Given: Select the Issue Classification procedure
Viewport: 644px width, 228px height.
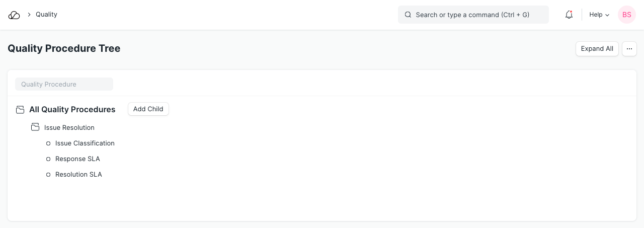Looking at the screenshot, I should [85, 143].
